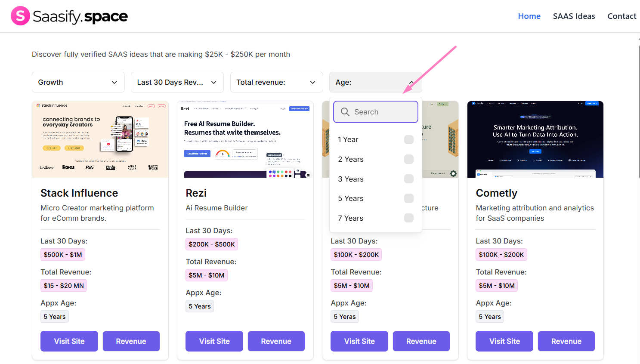Toggle the 2 Years age filter

(x=408, y=159)
